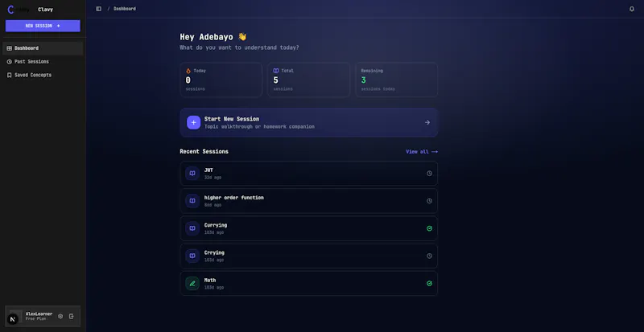Click the book icon of JWT session
644x332 pixels.
tap(192, 173)
